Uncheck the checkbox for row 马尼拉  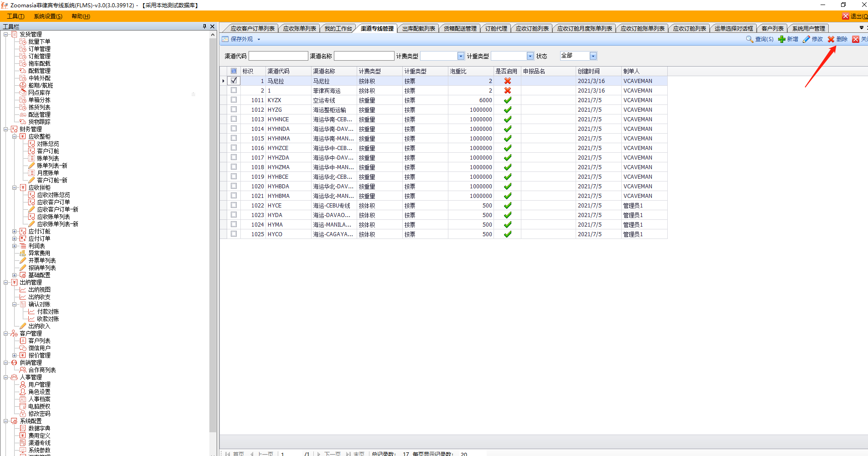[234, 81]
